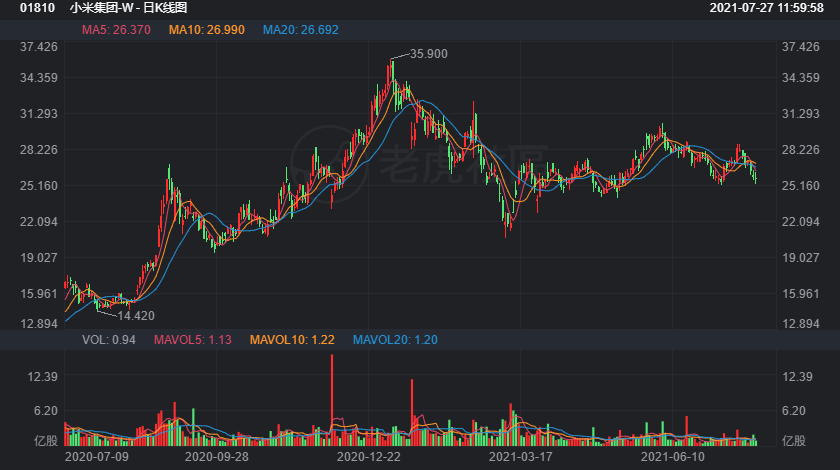Click the tallest red volume bar
This screenshot has height=470, width=840.
click(331, 400)
